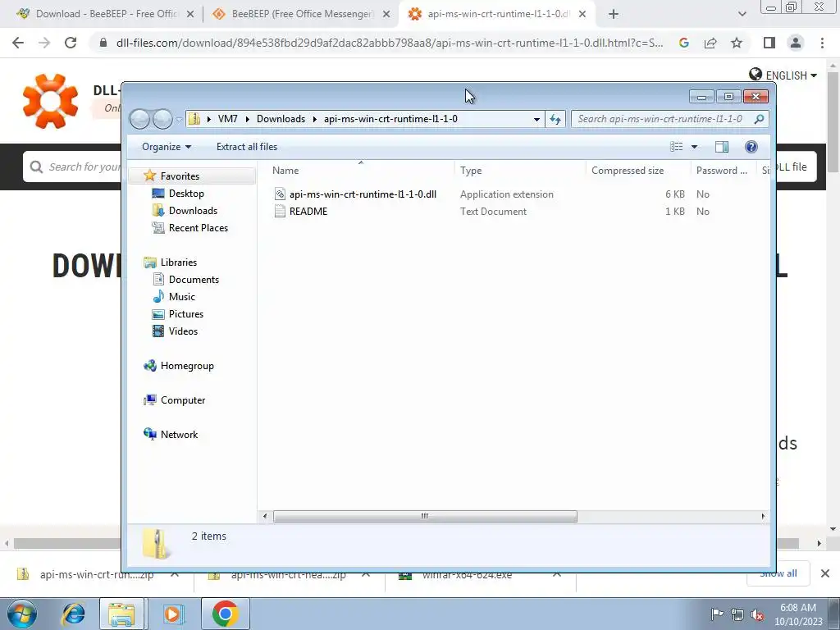Click the Explorer scrollbar right arrow
The image size is (840, 630).
[x=763, y=517]
